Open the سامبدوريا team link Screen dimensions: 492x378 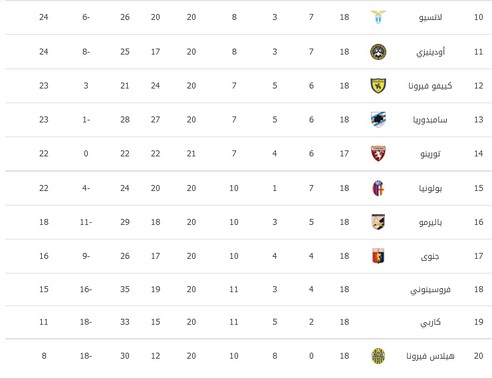click(x=430, y=120)
